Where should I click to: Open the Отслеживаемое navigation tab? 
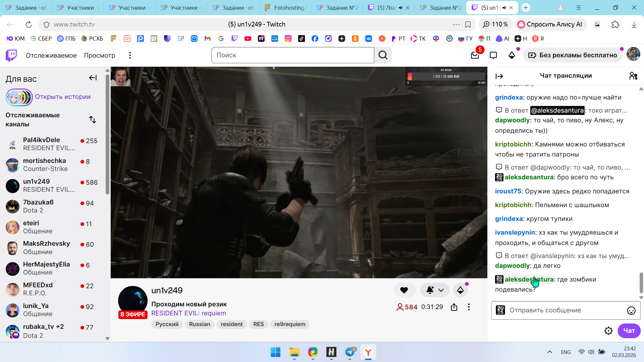pos(51,55)
